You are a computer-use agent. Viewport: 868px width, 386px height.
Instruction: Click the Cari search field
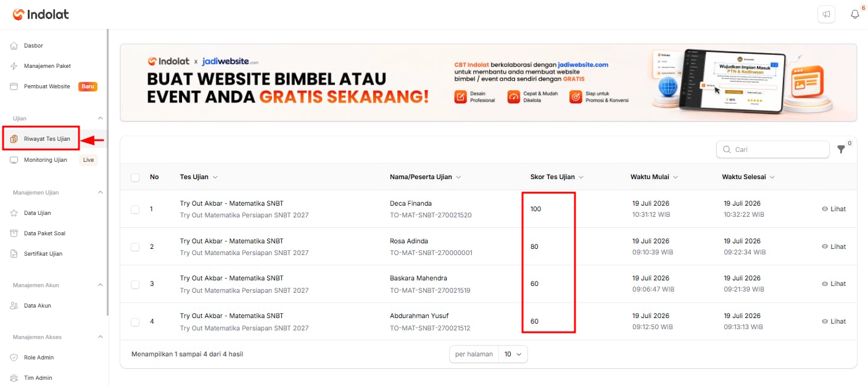pyautogui.click(x=772, y=149)
